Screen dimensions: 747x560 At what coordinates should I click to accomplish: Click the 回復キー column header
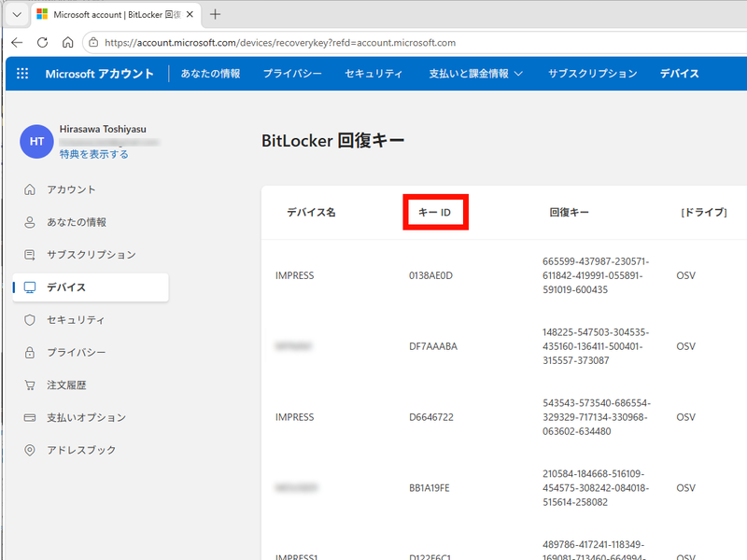pyautogui.click(x=569, y=213)
